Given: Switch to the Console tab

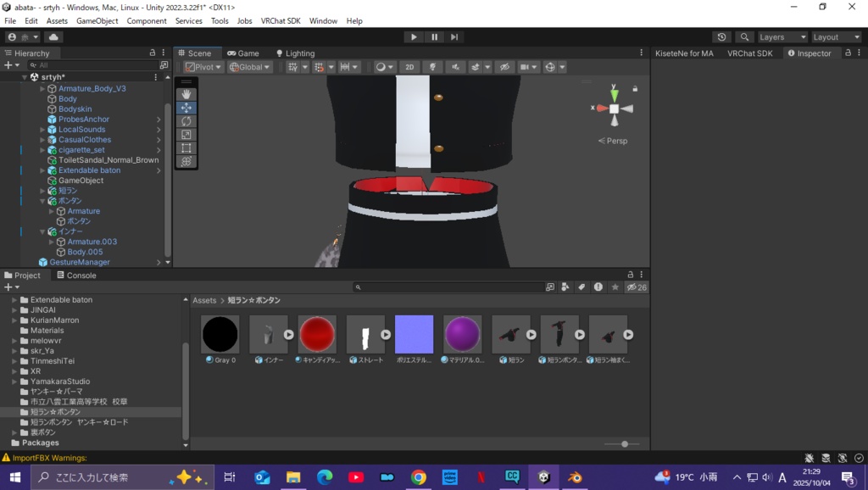Looking at the screenshot, I should (76, 276).
